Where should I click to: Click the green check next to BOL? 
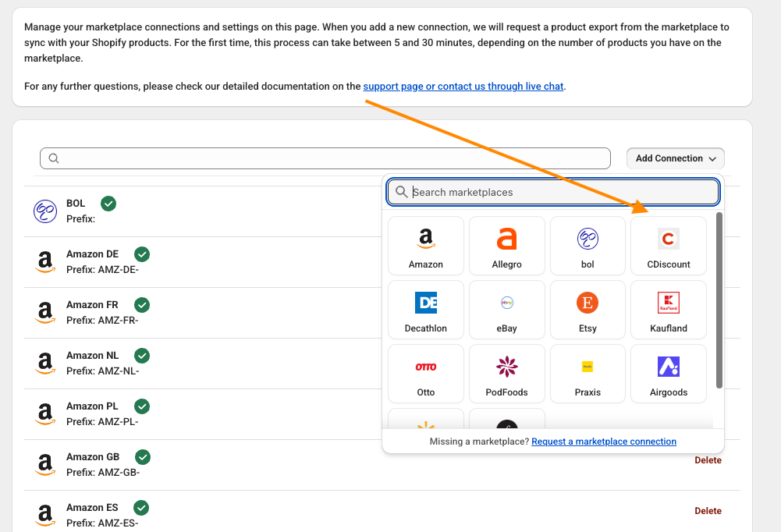(108, 204)
